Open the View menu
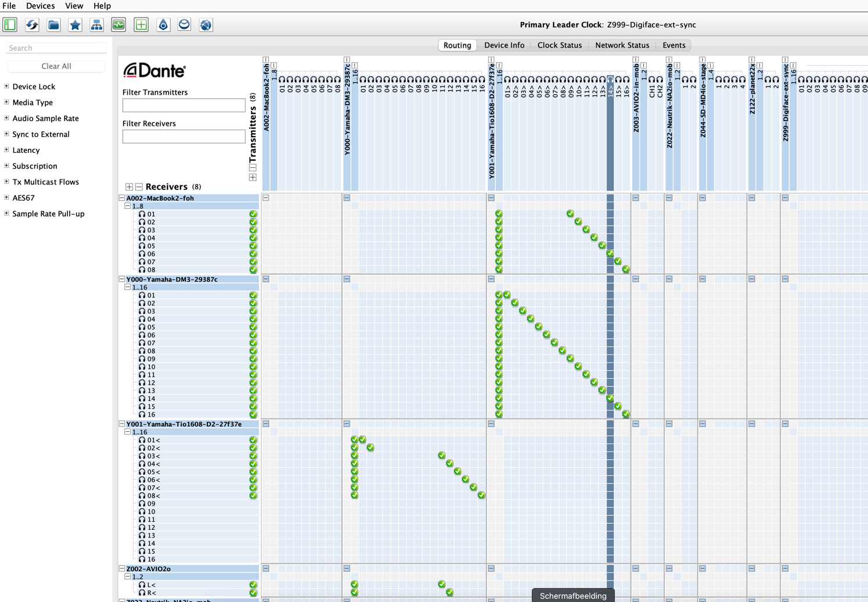The height and width of the screenshot is (602, 868). [x=74, y=6]
